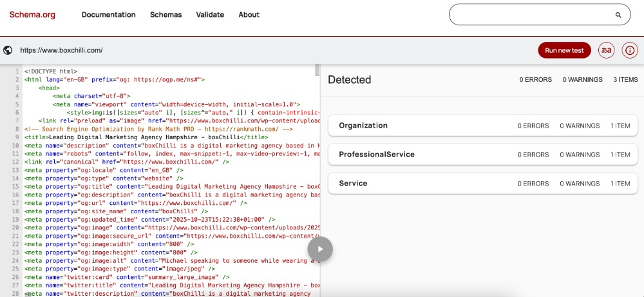Image resolution: width=644 pixels, height=297 pixels.
Task: Go to the Validate page
Action: pyautogui.click(x=210, y=15)
